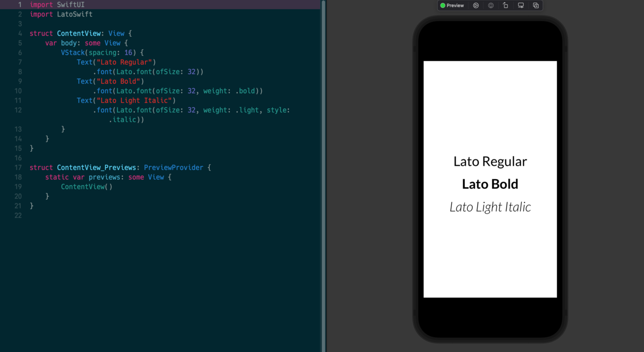Duplicate the preview with the plus icon
The width and height of the screenshot is (644, 352).
coord(536,5)
